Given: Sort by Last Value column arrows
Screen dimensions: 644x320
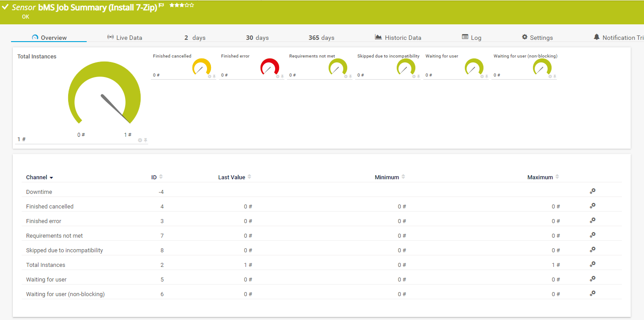Looking at the screenshot, I should pos(249,177).
